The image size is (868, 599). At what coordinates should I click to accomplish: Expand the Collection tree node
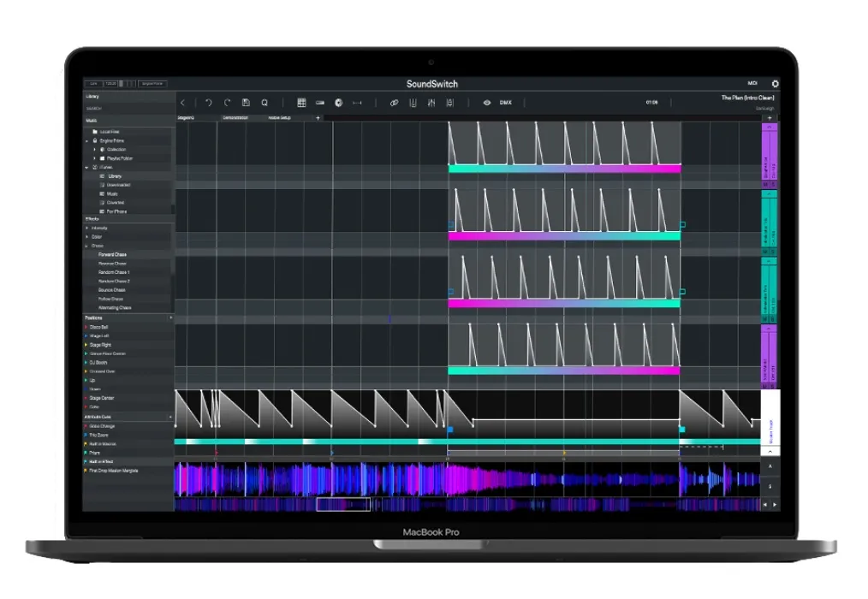click(x=95, y=150)
